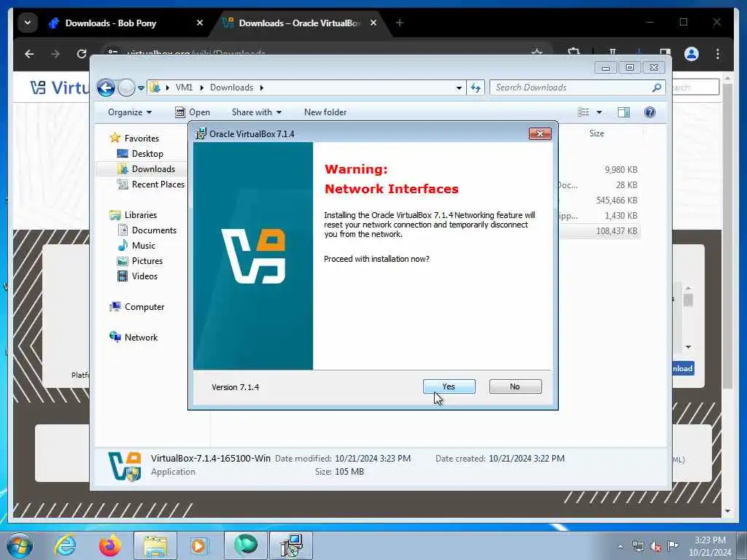Decline installation with the No button
Viewport: 747px width, 560px height.
click(x=515, y=386)
